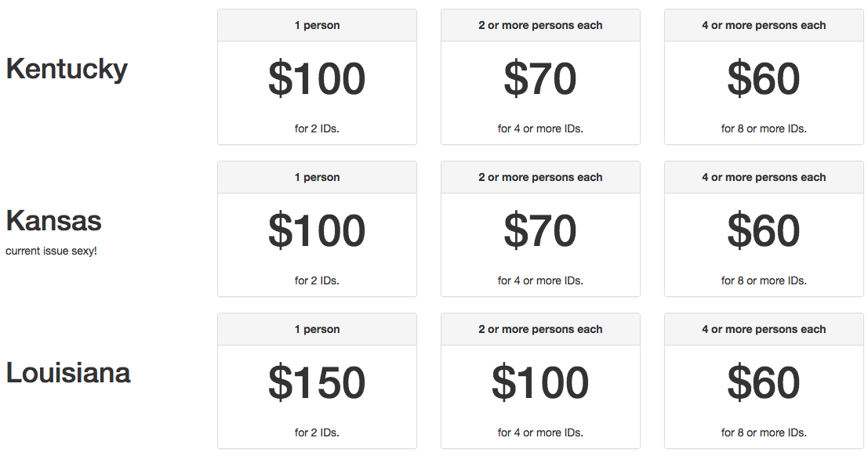
Task: Choose Louisiana's $150 one-person price
Action: (x=317, y=382)
